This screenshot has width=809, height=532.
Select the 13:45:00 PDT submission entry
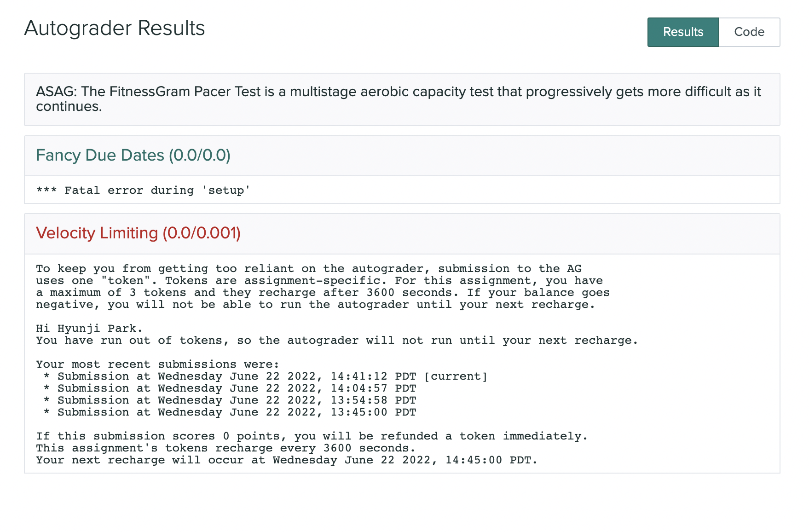[237, 412]
